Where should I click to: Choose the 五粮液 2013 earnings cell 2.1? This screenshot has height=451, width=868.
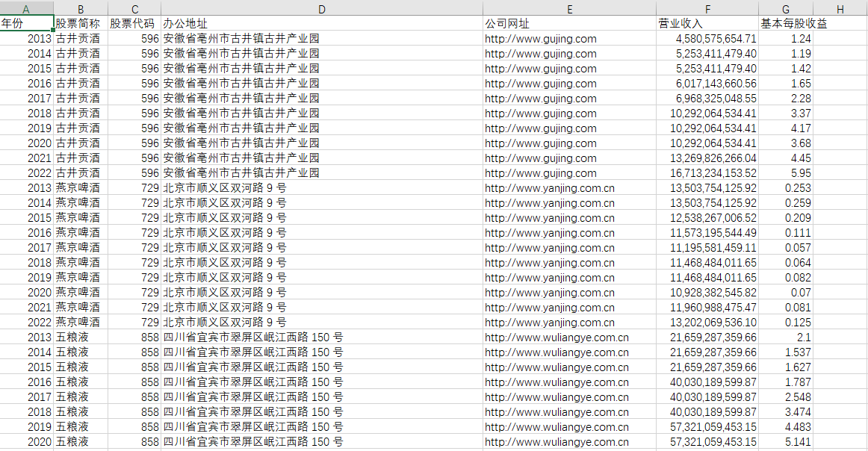[786, 338]
